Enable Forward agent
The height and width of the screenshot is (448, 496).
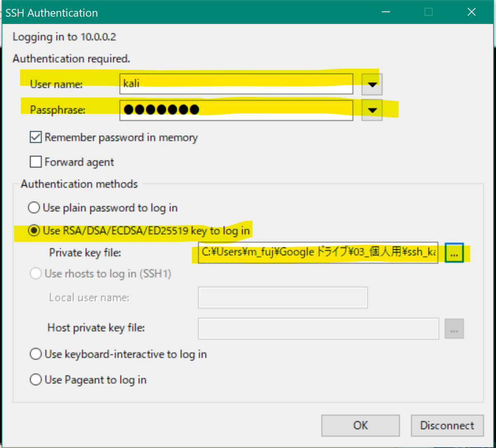(x=36, y=162)
